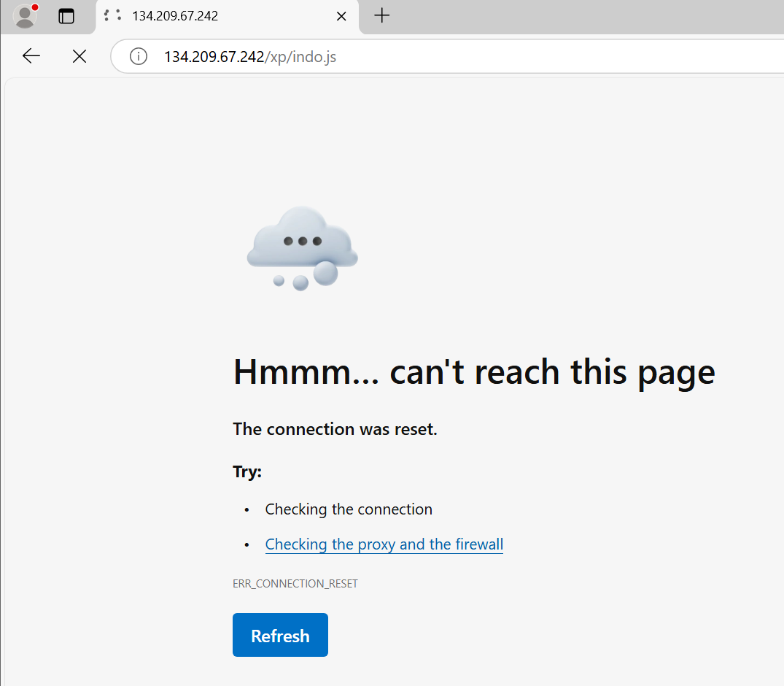Close the 134.209.67.242 tab
Image resolution: width=784 pixels, height=686 pixels.
[341, 17]
